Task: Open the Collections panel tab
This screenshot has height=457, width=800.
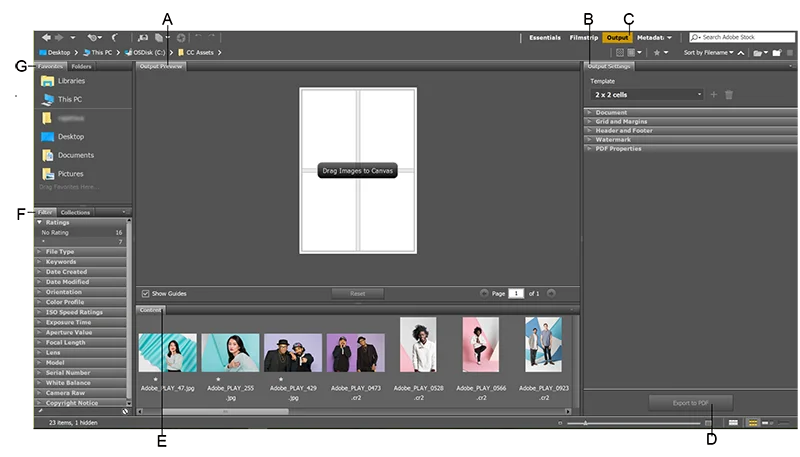Action: pos(75,213)
